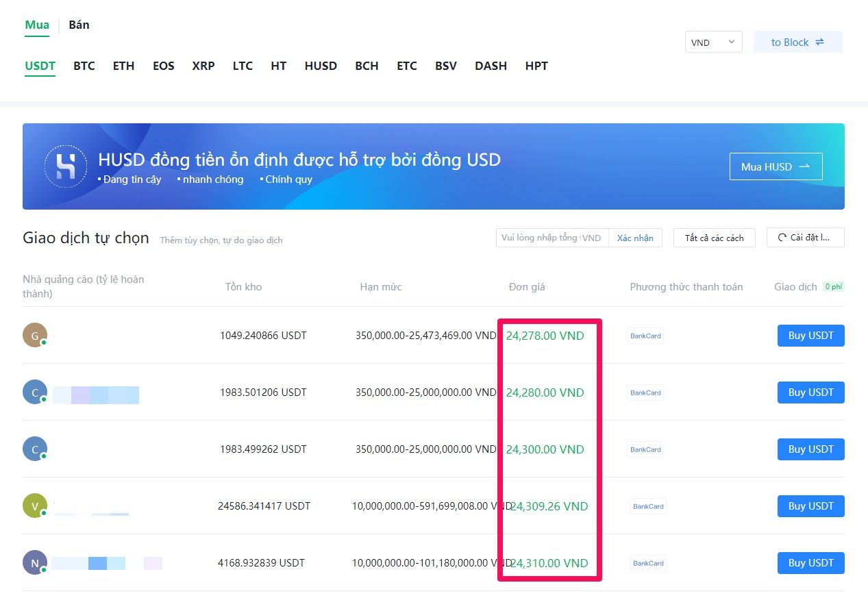Image resolution: width=868 pixels, height=598 pixels.
Task: Select the Mua tab
Action: 37,25
